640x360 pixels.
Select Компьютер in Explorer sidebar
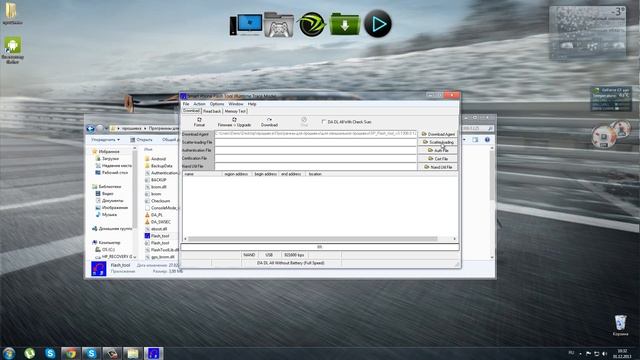point(106,242)
